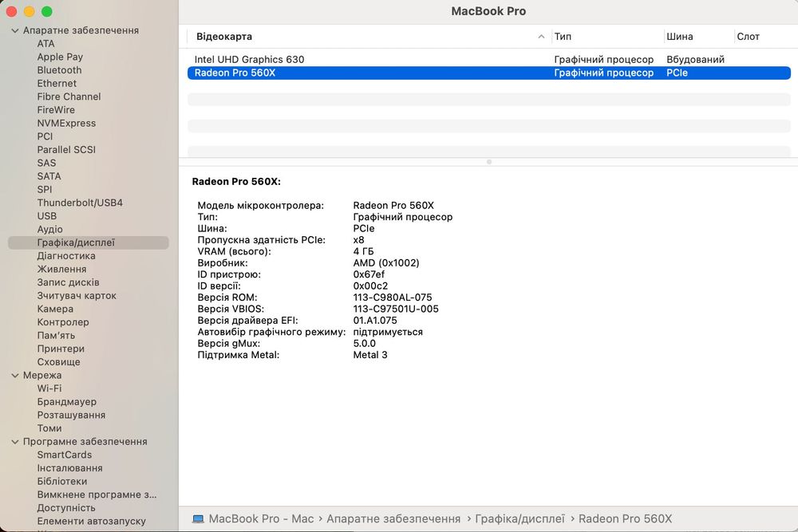Screen dimensions: 798x532
Task: Click ROM version 113-C980AL-075
Action: 393,298
